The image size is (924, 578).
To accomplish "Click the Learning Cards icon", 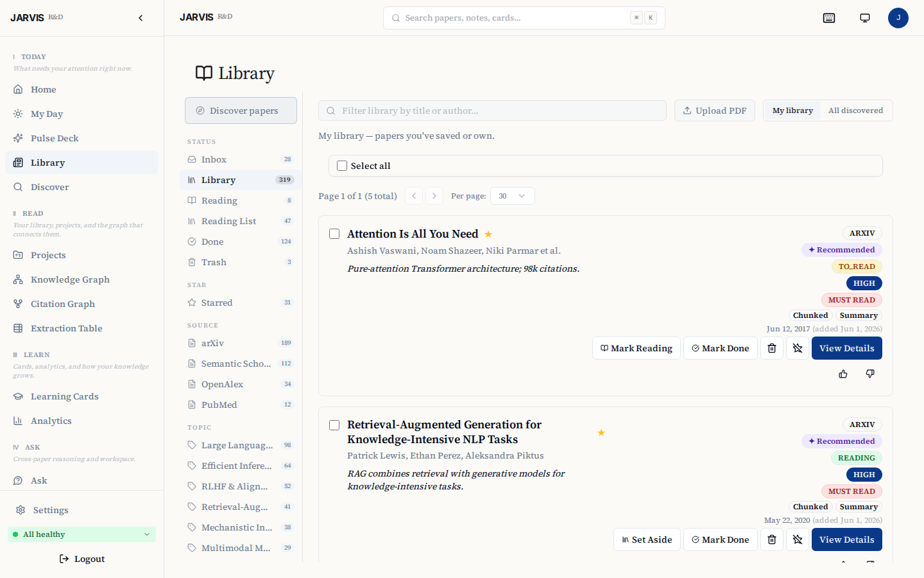I will click(18, 396).
